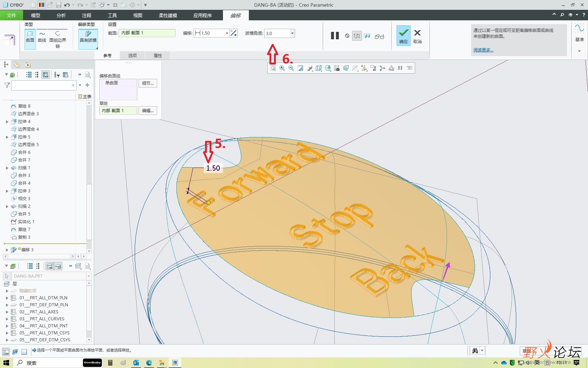Viewport: 588px width, 368px height.
Task: Open saved orientations wireframe cube icon
Action: 318,68
